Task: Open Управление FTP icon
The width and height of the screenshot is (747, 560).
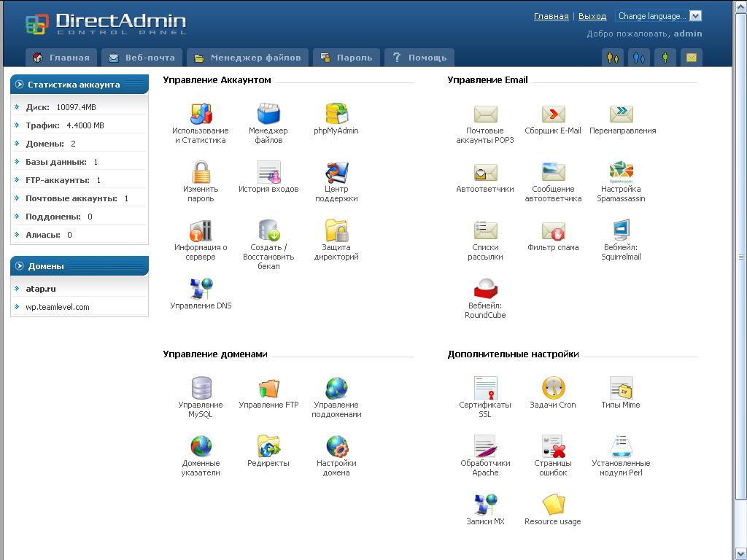Action: click(x=268, y=388)
